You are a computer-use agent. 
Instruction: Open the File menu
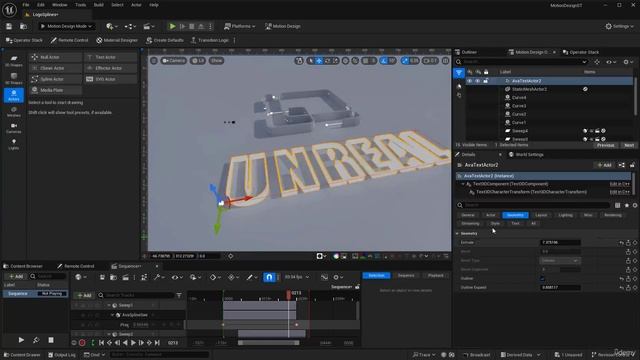(x=26, y=5)
